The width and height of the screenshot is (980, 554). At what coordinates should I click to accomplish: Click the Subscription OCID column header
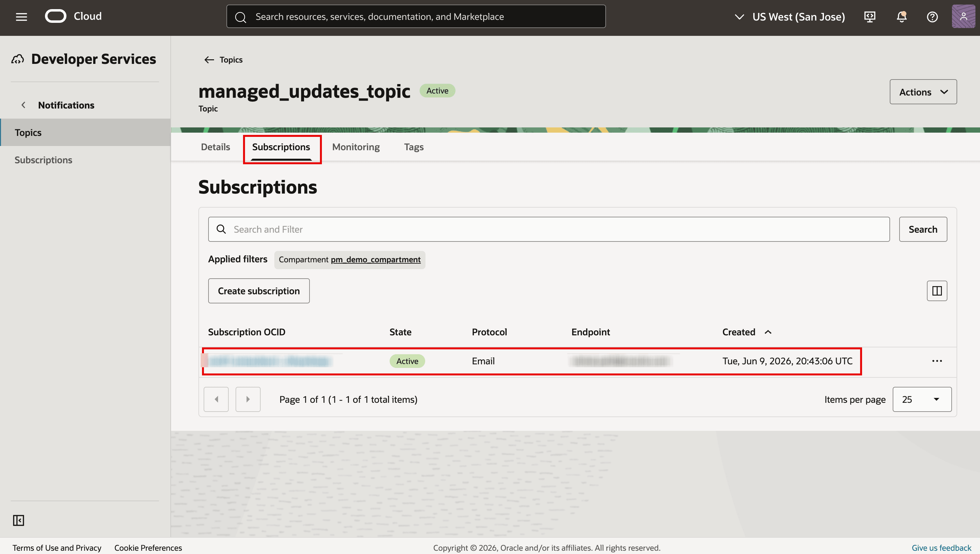click(x=247, y=332)
